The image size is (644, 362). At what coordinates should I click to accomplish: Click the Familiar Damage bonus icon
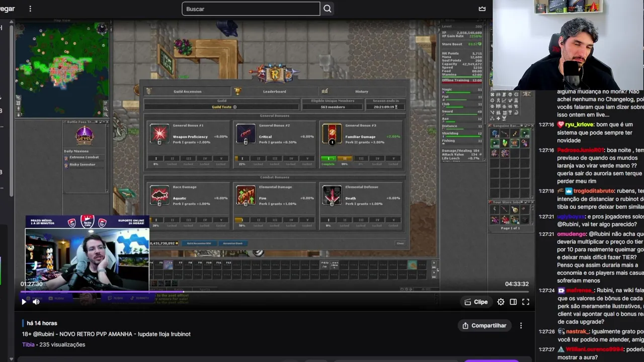[x=332, y=134]
